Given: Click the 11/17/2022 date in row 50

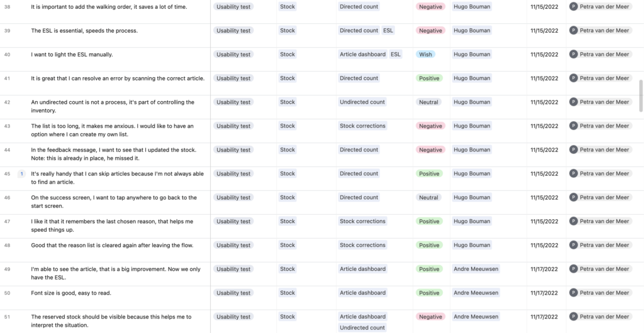Looking at the screenshot, I should 544,293.
